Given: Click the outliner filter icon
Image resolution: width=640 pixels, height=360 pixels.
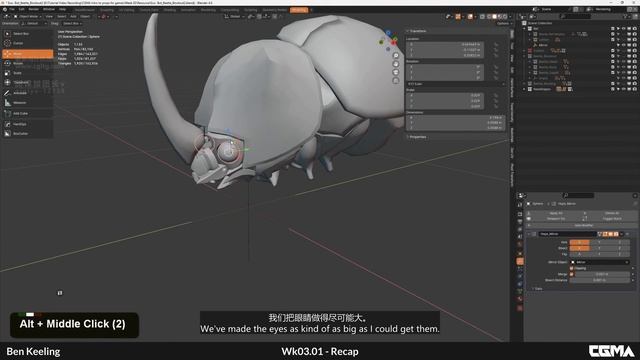Looking at the screenshot, I should (x=625, y=17).
